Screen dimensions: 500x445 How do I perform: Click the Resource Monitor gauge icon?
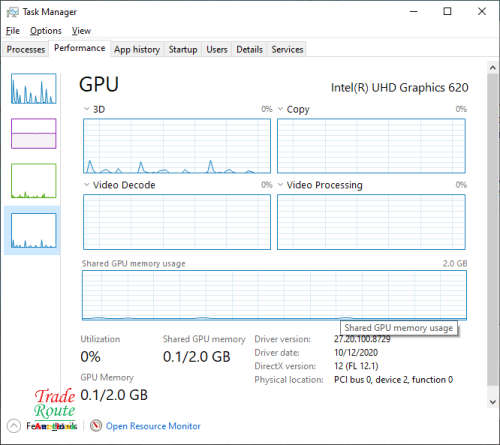coord(96,425)
